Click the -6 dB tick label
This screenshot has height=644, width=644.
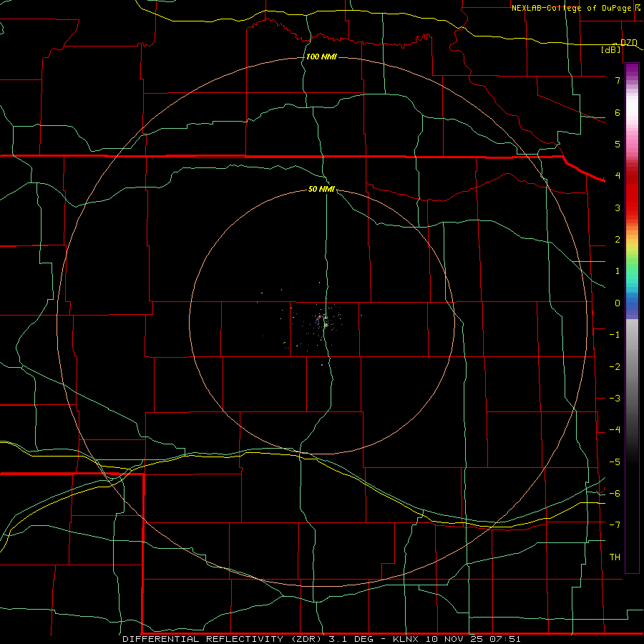point(615,493)
